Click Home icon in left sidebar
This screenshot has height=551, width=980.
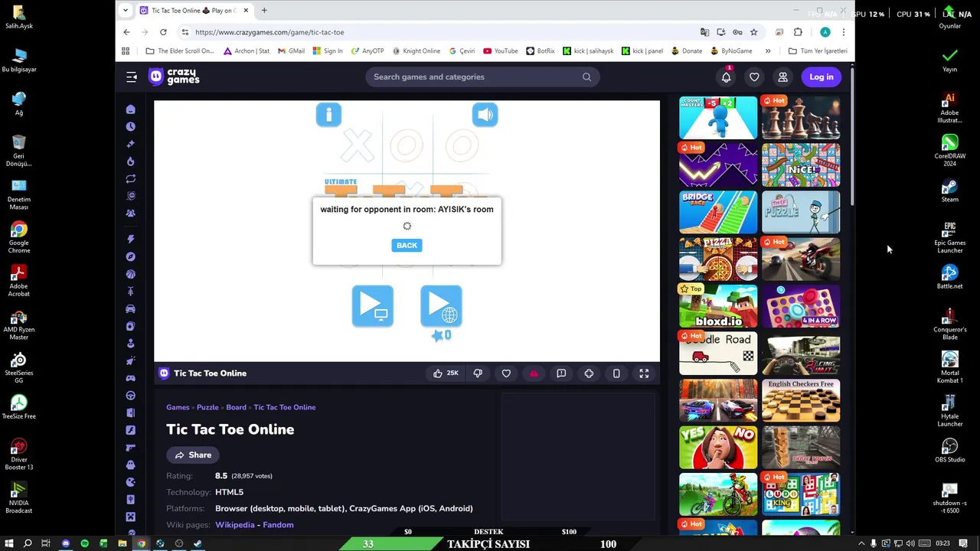click(x=131, y=109)
